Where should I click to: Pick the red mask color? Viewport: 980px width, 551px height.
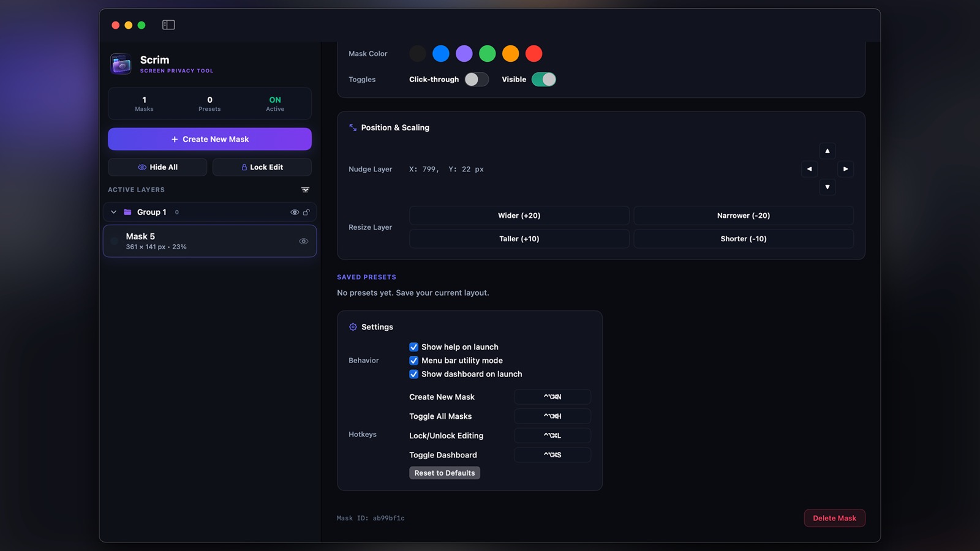(x=534, y=54)
